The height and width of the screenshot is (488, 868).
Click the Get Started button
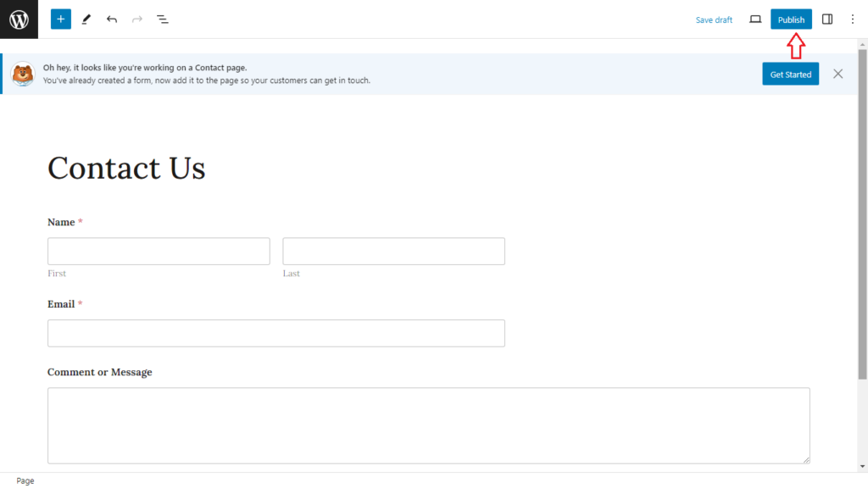[x=790, y=75]
